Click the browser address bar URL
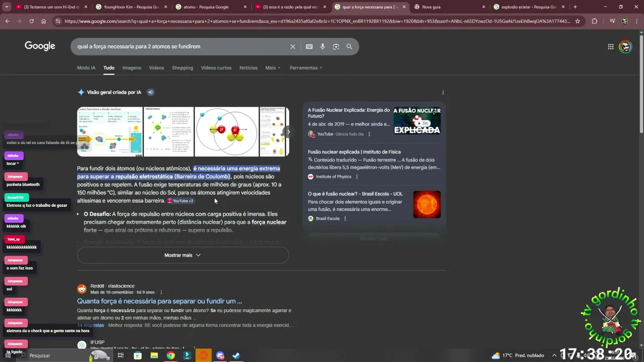 317,21
